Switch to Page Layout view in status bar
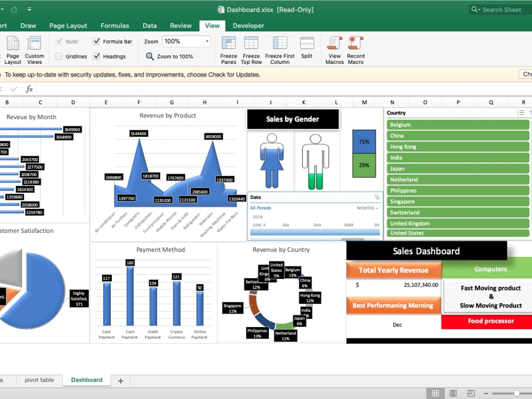Screen dimensions: 532x399 [x=453, y=393]
